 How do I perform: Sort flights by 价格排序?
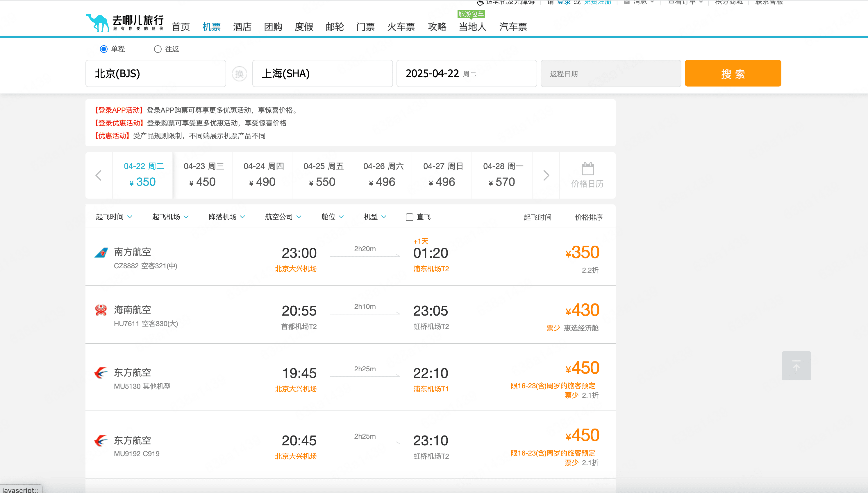point(588,217)
